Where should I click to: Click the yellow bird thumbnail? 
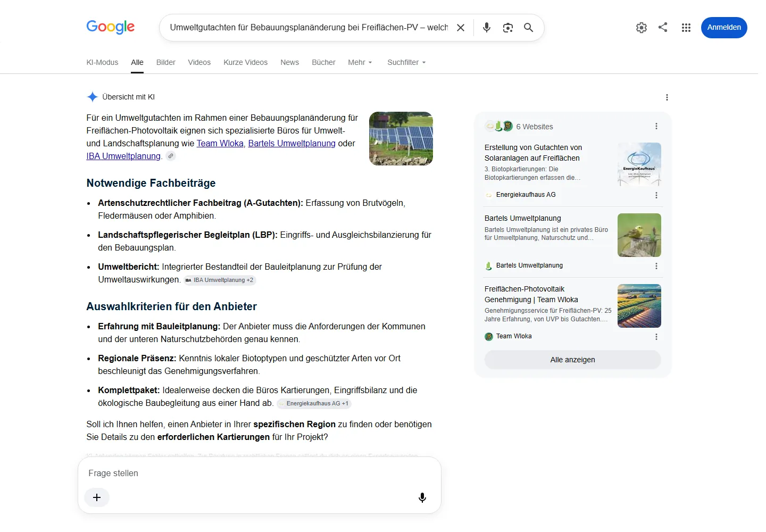[639, 235]
